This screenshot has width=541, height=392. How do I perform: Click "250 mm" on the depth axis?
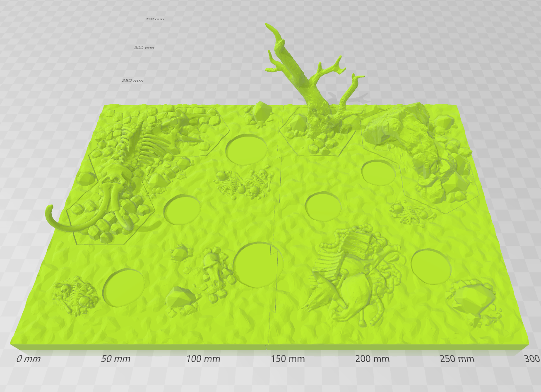132,80
